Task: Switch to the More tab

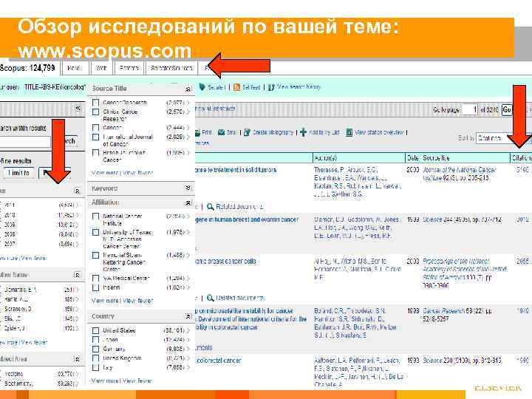Action: pyautogui.click(x=75, y=68)
